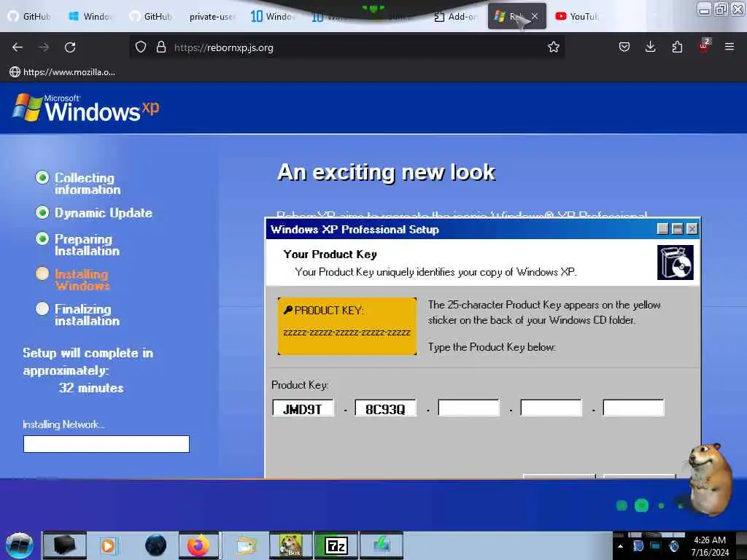
Task: Open Firefox from the taskbar
Action: point(198,545)
